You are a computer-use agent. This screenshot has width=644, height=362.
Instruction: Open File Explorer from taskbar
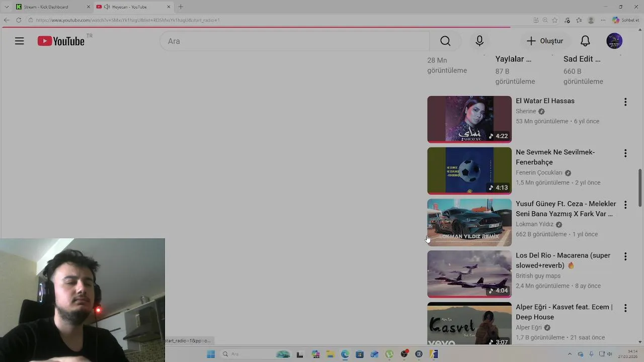click(330, 354)
